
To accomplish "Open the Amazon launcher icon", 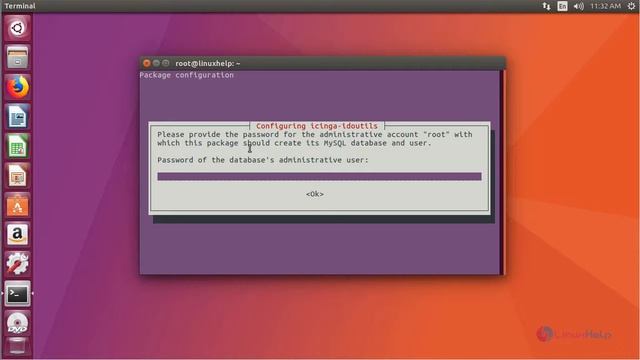I will (x=17, y=235).
